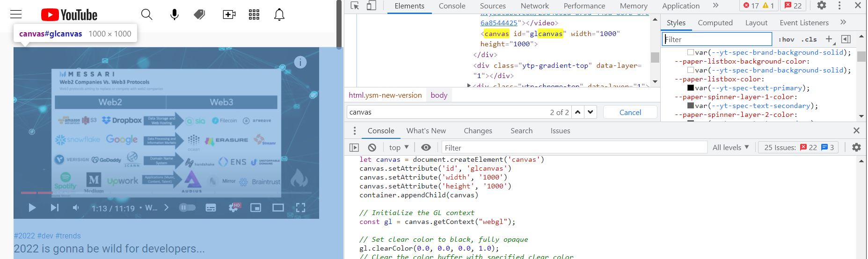This screenshot has height=259, width=868.
Task: Toggle autoplay switch on the video player
Action: (187, 208)
